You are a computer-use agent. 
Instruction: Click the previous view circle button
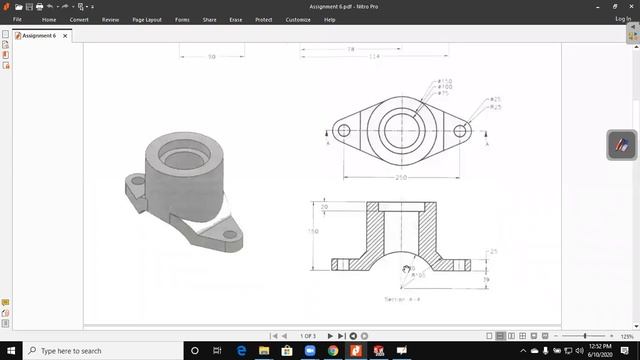[x=353, y=336]
